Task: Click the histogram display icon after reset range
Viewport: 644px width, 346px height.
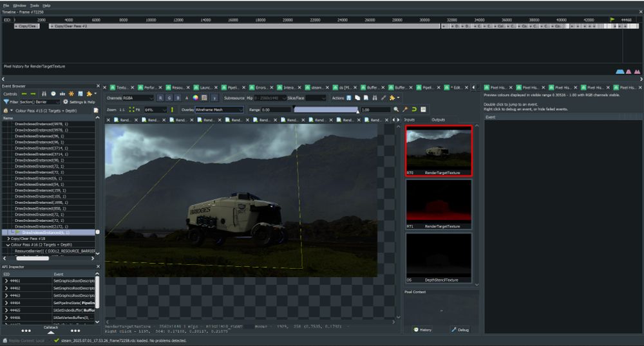Action: click(424, 109)
